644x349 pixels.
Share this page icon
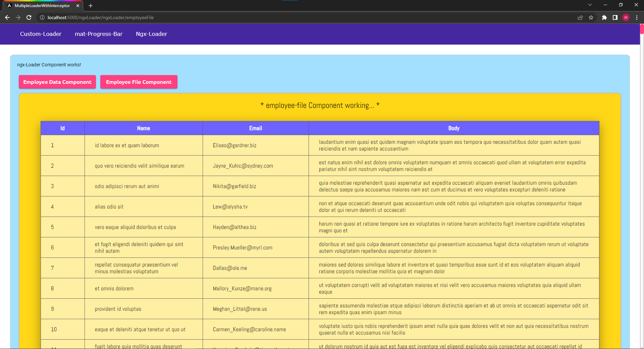(x=580, y=17)
